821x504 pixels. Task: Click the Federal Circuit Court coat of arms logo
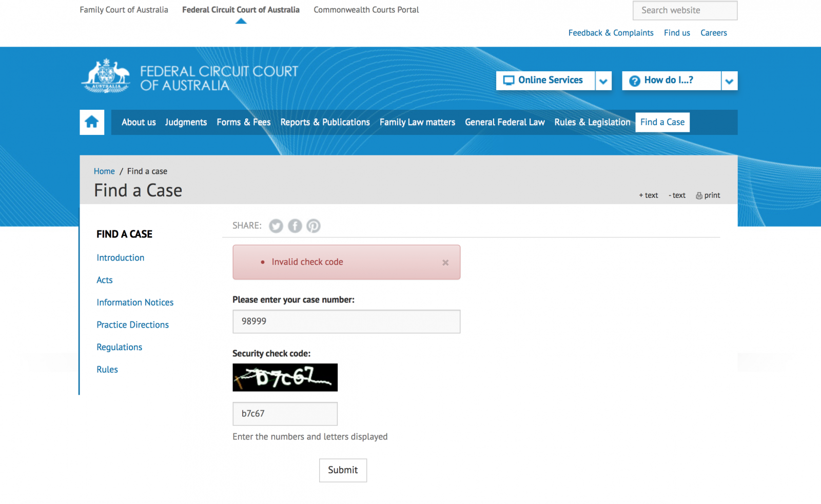tap(106, 75)
